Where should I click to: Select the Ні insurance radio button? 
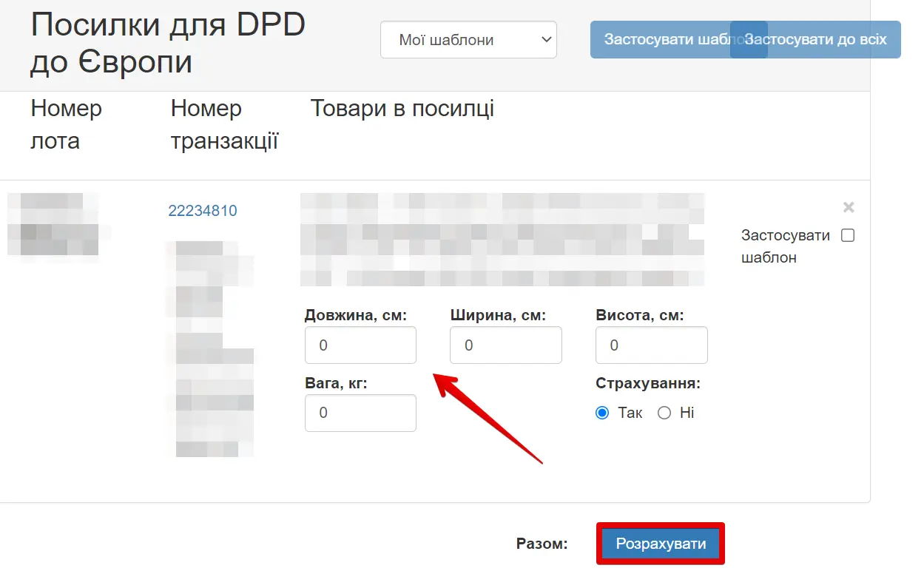coord(664,413)
